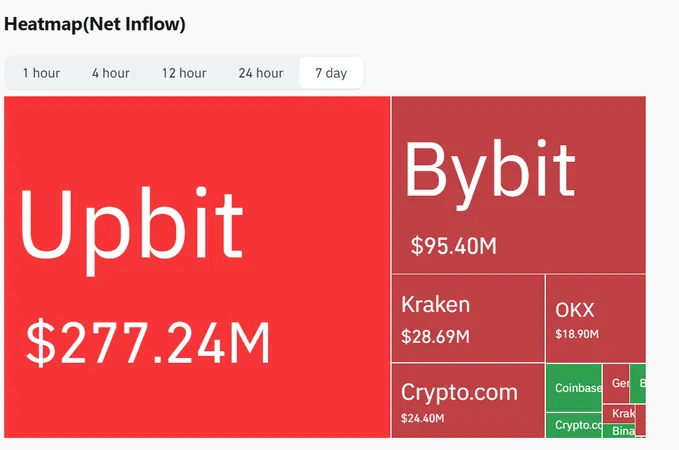Screen dimensions: 679x450
Task: Click the Heatmap(Net Inflow) heading
Action: 95,24
